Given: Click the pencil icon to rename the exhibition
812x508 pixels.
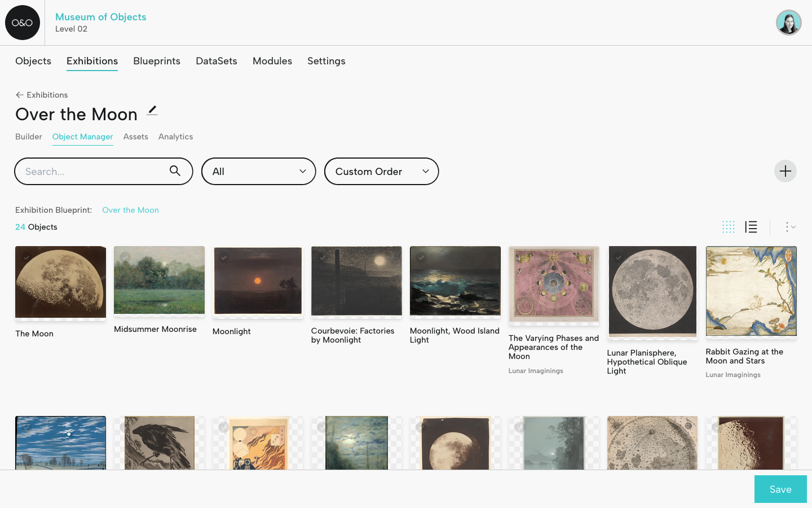Looking at the screenshot, I should pyautogui.click(x=152, y=111).
